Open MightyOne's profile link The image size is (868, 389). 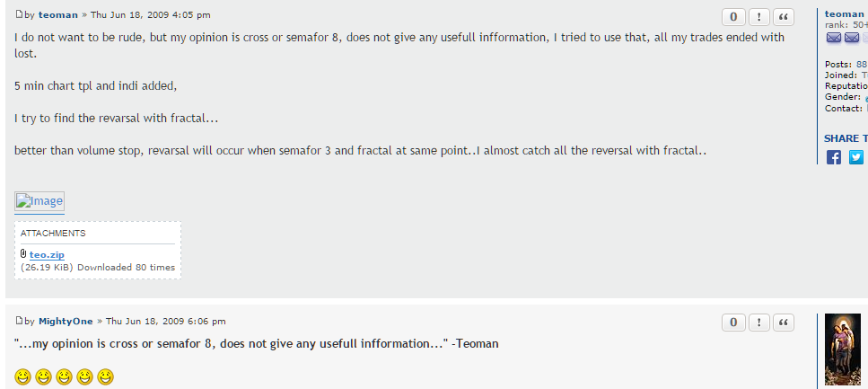tap(66, 322)
